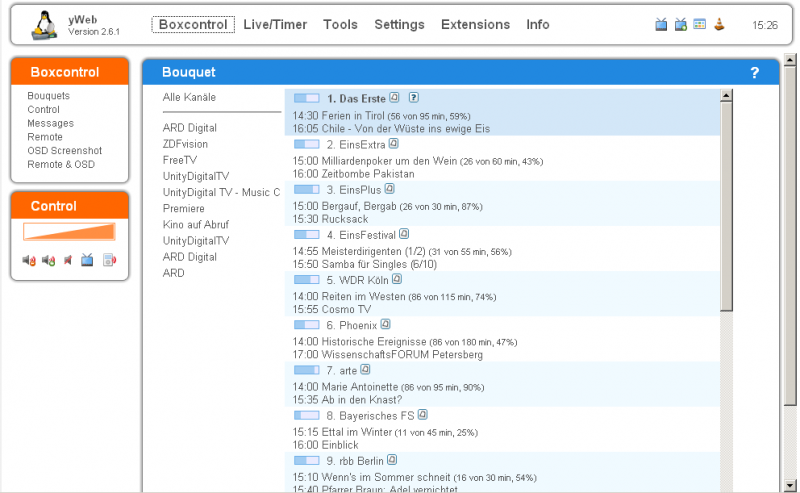Click the penguin logo icon
Viewport: 800px width, 493px height.
pyautogui.click(x=45, y=25)
